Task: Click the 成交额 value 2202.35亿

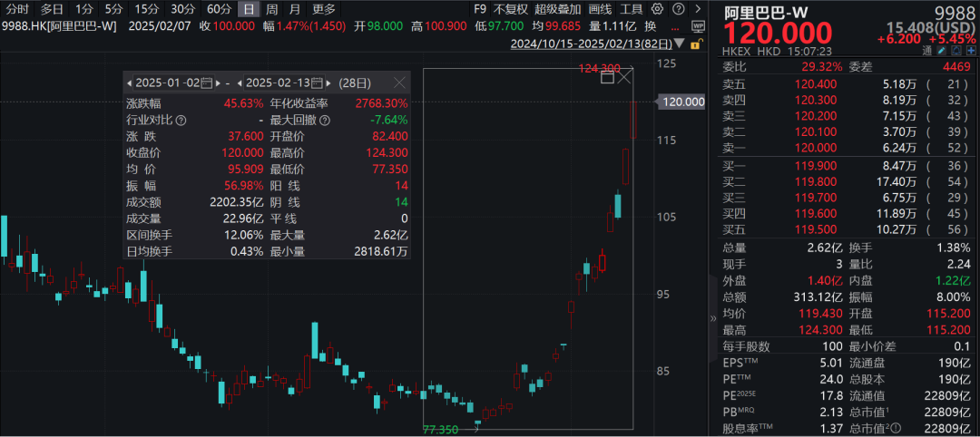Action: click(238, 202)
